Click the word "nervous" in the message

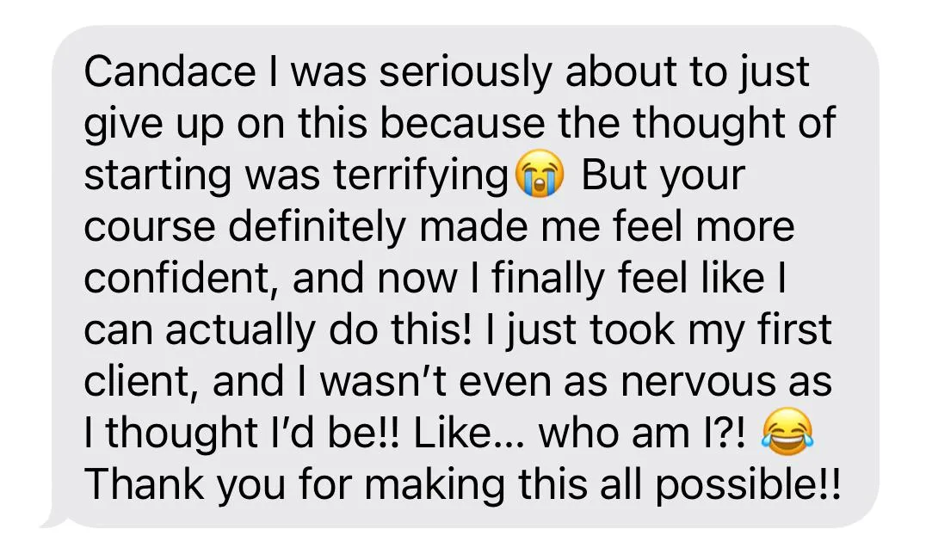[x=699, y=383]
